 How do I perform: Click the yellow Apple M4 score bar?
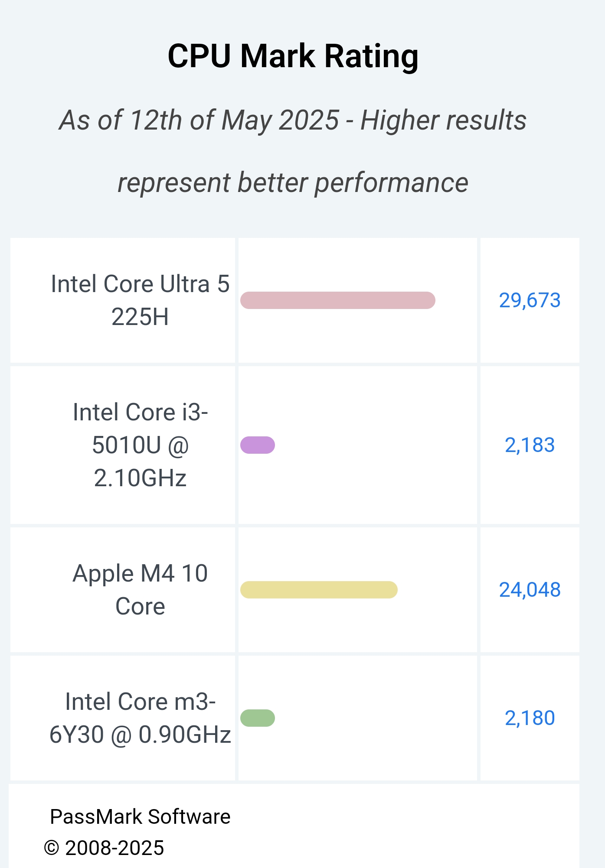319,590
